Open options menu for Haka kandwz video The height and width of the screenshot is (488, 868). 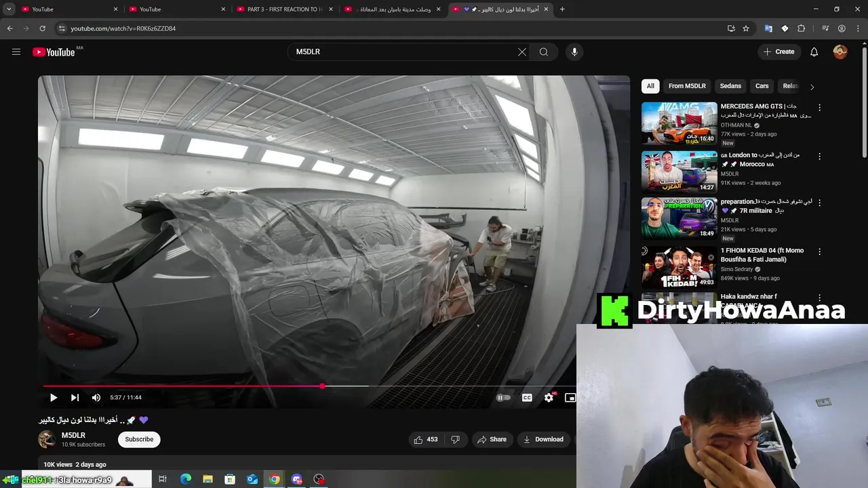(x=819, y=298)
